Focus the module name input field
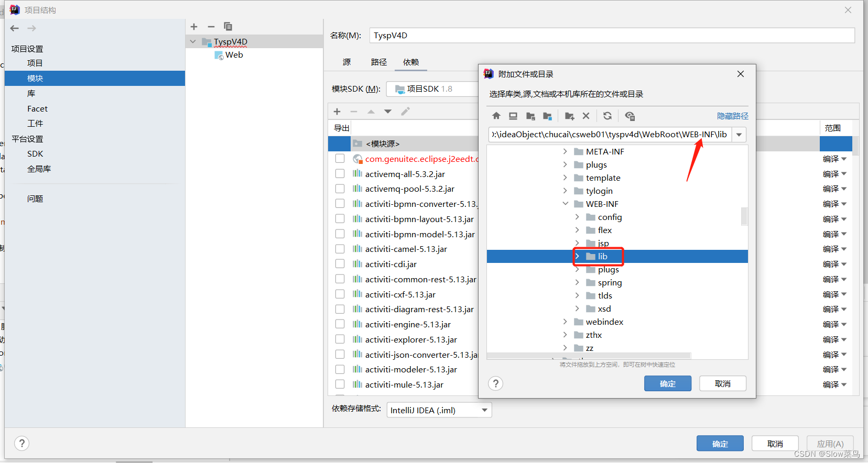Image resolution: width=868 pixels, height=463 pixels. [612, 35]
